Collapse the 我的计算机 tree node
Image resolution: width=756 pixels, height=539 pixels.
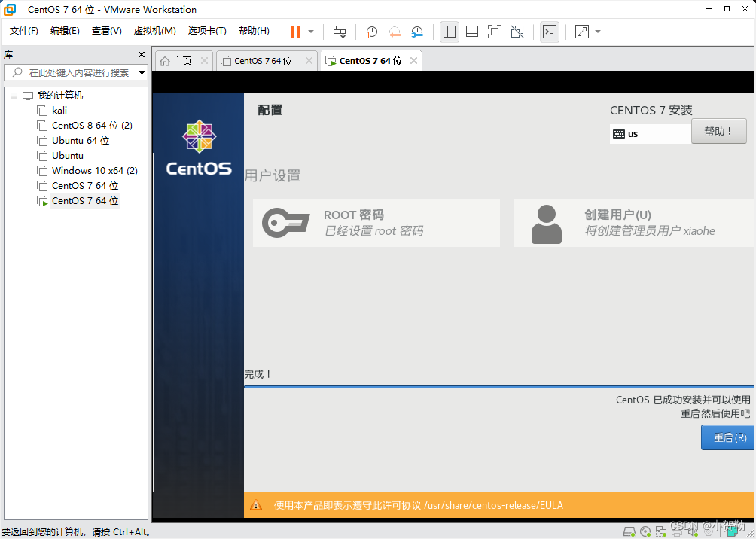pos(14,96)
